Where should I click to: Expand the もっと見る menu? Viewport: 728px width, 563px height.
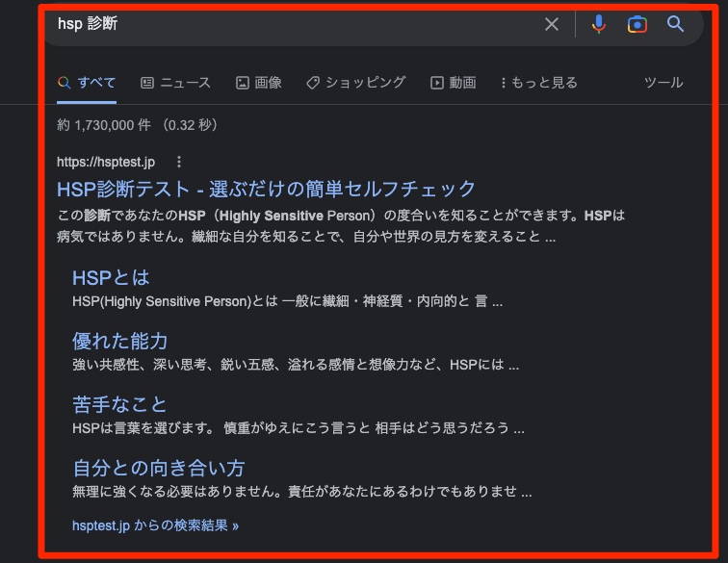coord(539,83)
